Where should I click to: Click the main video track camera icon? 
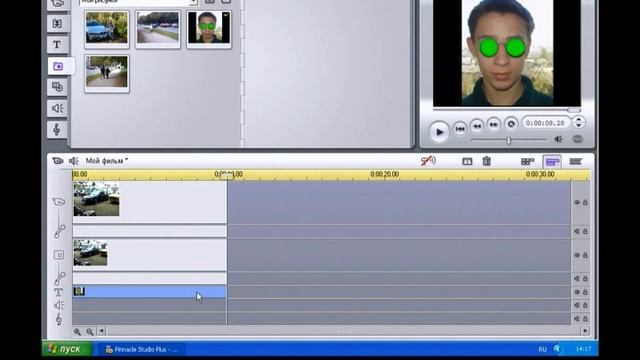[x=59, y=202]
